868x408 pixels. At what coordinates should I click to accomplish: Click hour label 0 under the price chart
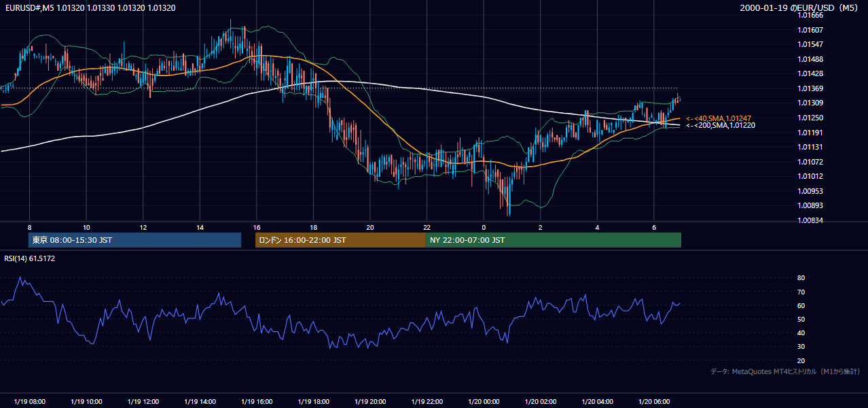[484, 227]
